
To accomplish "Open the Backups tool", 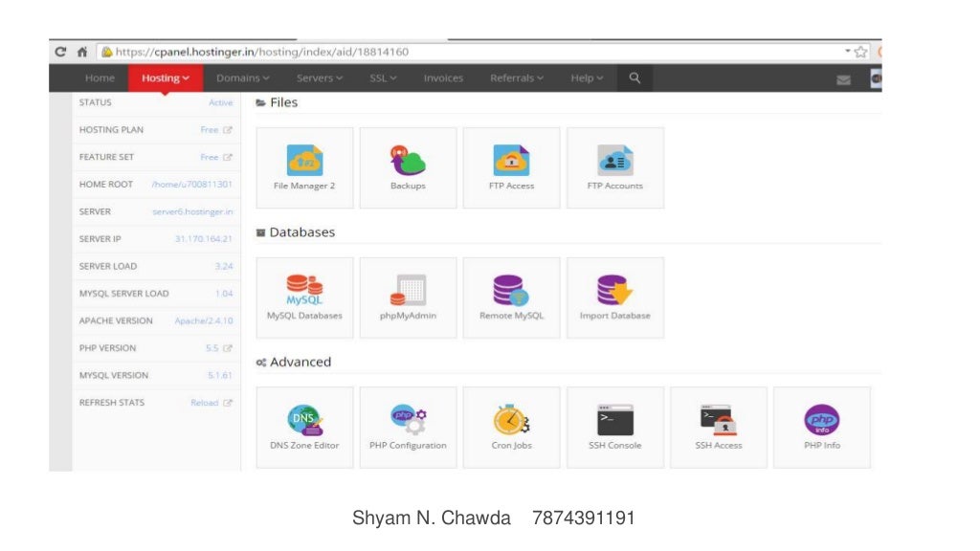I will pos(408,167).
